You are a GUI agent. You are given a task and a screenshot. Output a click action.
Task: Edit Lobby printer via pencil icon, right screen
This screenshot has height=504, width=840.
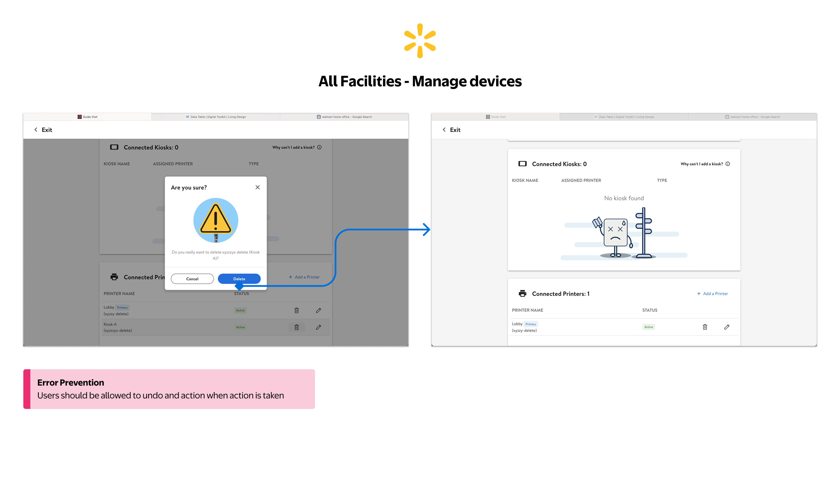(727, 327)
